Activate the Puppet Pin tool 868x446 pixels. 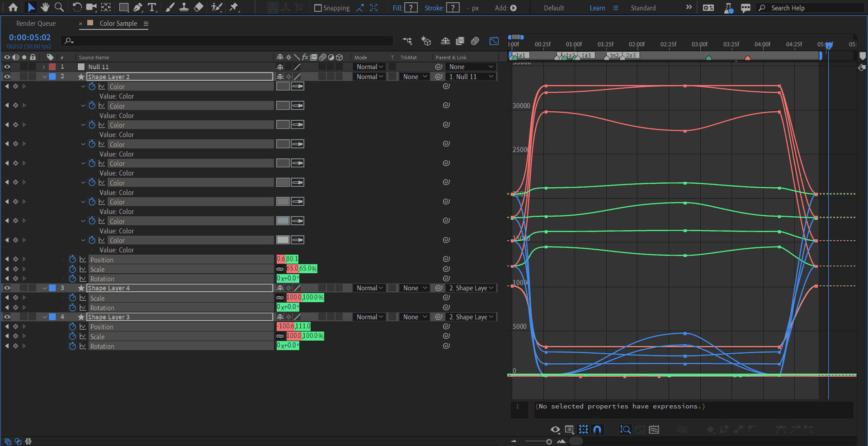tap(234, 7)
